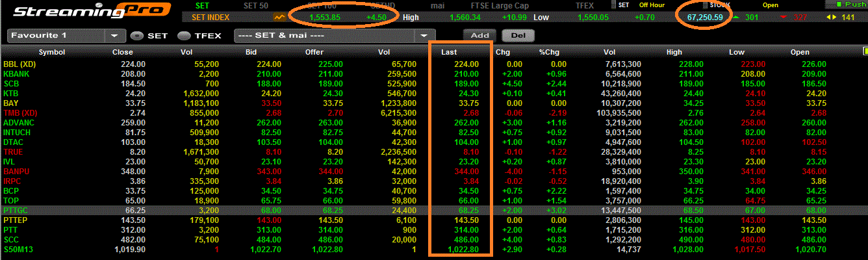
Task: Select the BAY symbol
Action: tap(11, 103)
